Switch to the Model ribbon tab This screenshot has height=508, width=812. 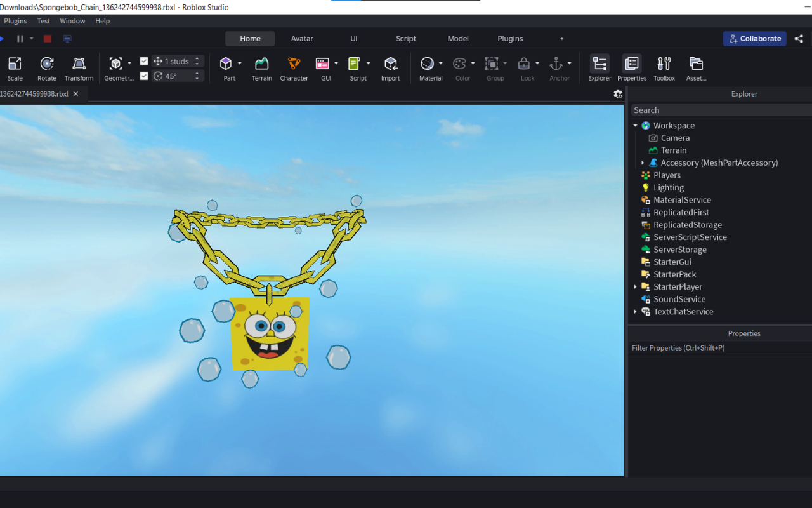(458, 39)
